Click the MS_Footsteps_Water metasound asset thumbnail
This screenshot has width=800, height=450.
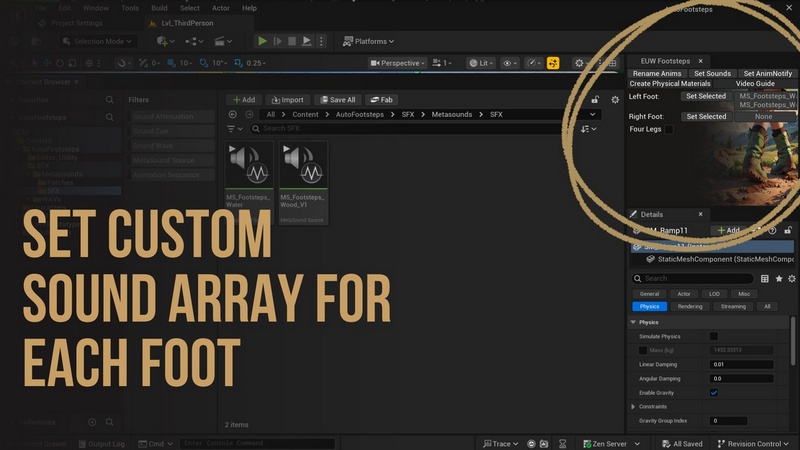pyautogui.click(x=249, y=166)
